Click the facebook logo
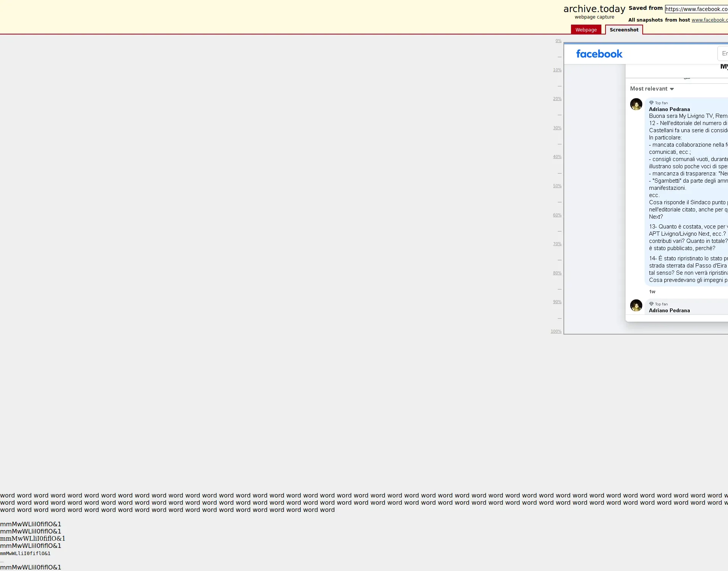The width and height of the screenshot is (728, 571). tap(599, 54)
